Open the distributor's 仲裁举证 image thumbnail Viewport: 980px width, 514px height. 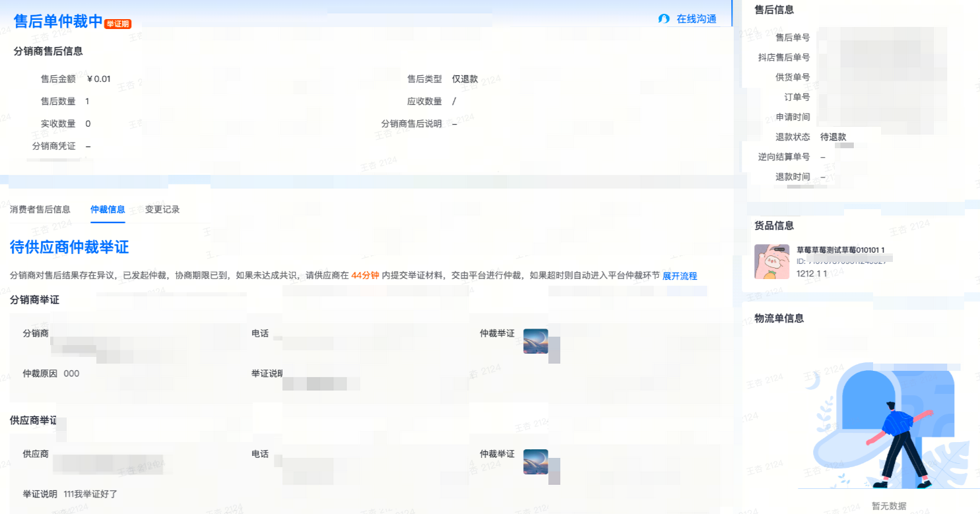[535, 341]
